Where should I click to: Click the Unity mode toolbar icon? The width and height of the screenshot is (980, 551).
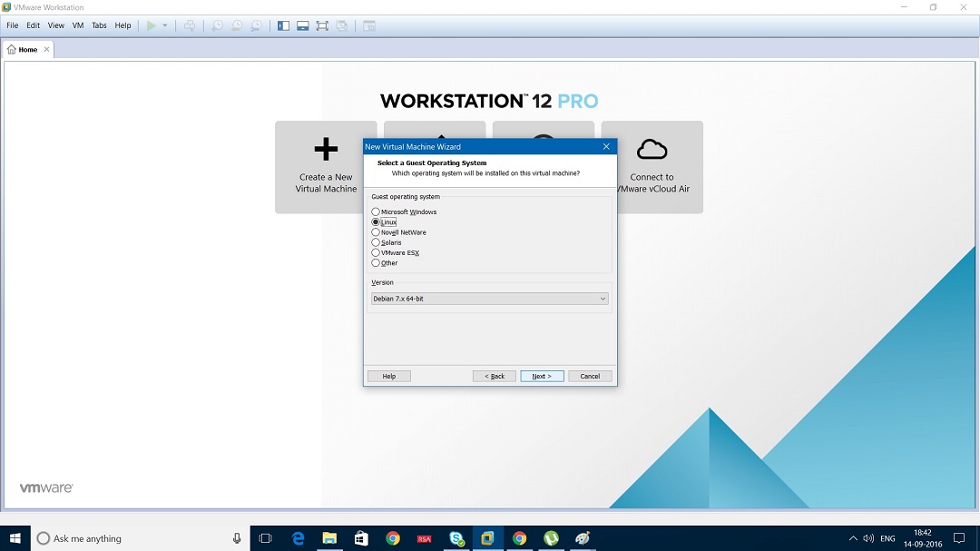(x=342, y=25)
